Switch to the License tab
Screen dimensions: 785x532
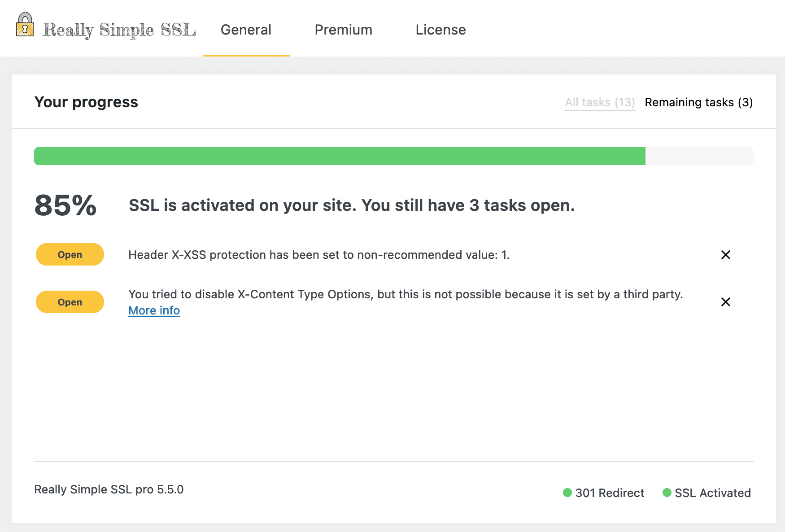point(440,30)
